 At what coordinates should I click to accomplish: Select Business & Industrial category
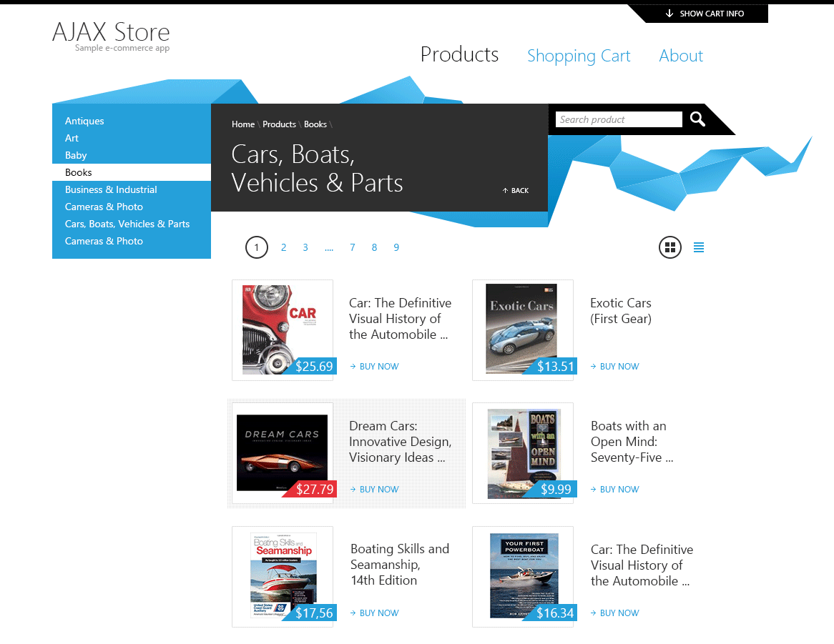111,189
